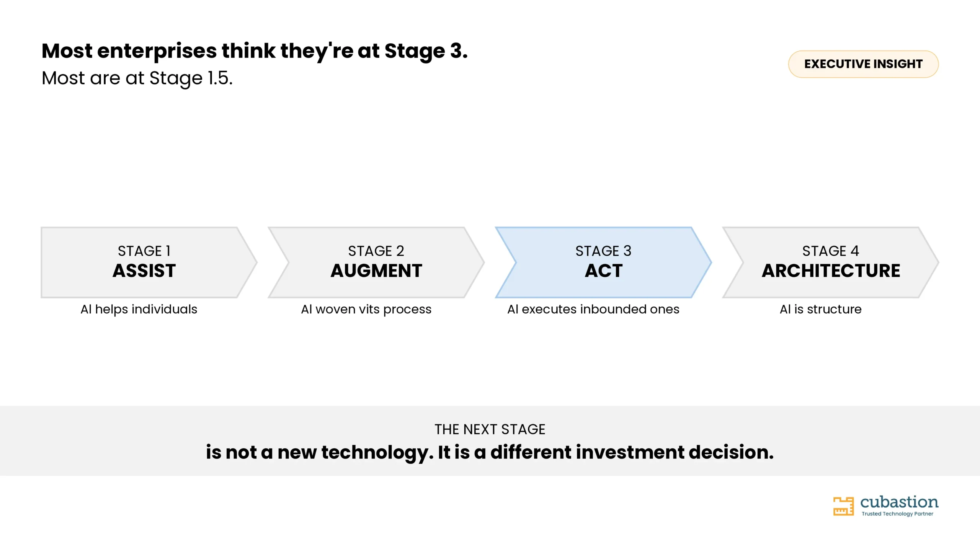The image size is (980, 551).
Task: Click the 'AI woven vits process' caption
Action: 366,309
